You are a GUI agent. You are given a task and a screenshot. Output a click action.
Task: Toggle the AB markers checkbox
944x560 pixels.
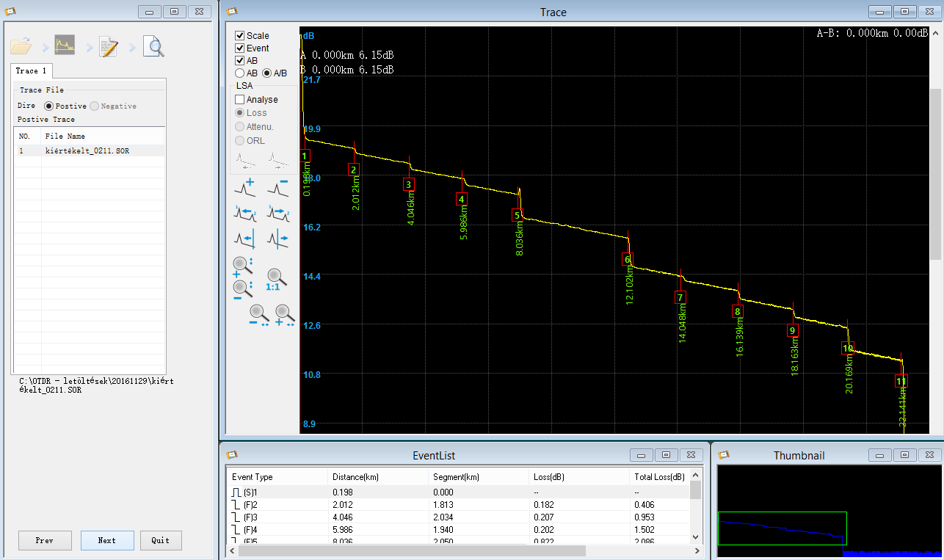pyautogui.click(x=239, y=60)
